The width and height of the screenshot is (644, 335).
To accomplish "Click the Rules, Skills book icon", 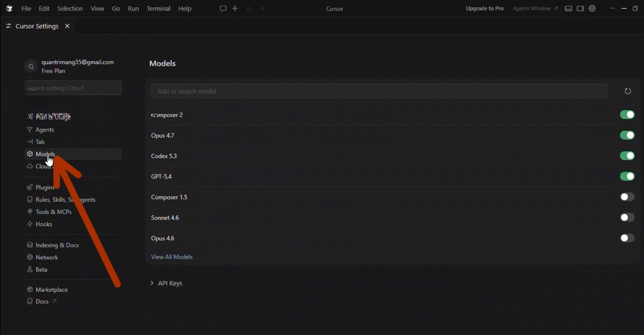I will (x=30, y=199).
